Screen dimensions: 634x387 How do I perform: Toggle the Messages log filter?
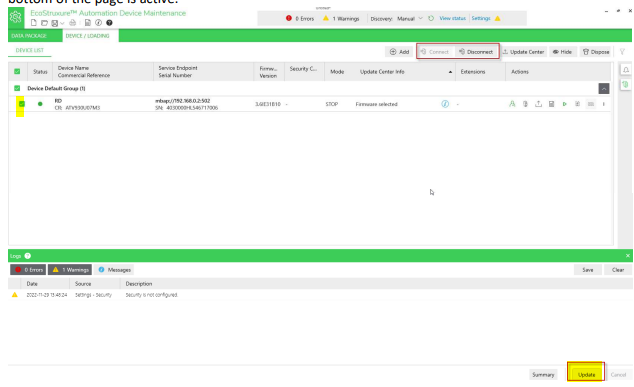(x=114, y=270)
